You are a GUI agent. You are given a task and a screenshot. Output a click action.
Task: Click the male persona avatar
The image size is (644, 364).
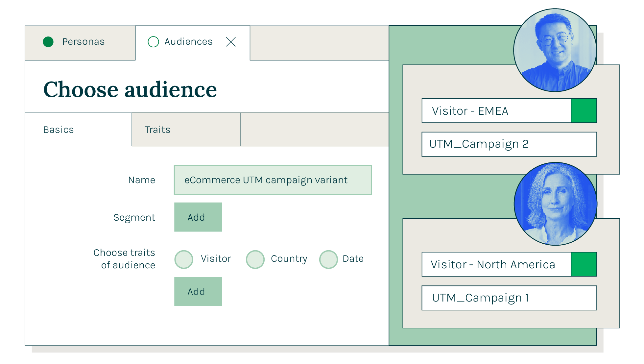555,50
